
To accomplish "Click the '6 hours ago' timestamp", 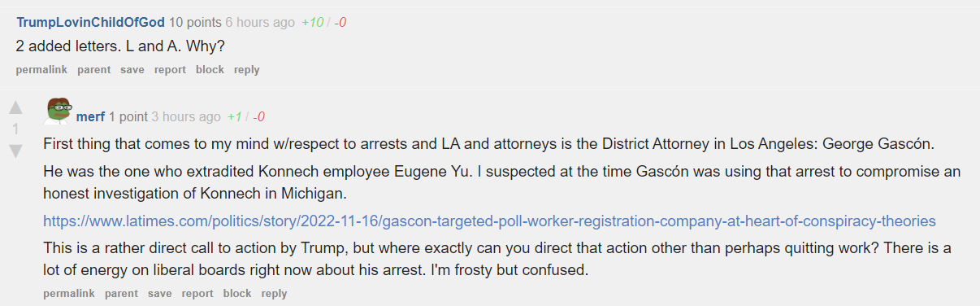I will tap(260, 22).
